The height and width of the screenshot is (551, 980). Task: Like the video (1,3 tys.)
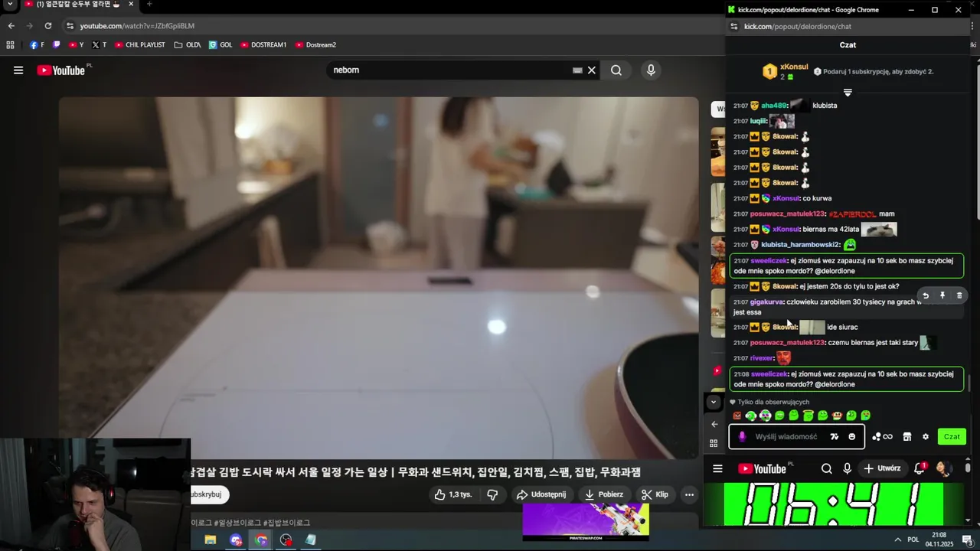454,494
